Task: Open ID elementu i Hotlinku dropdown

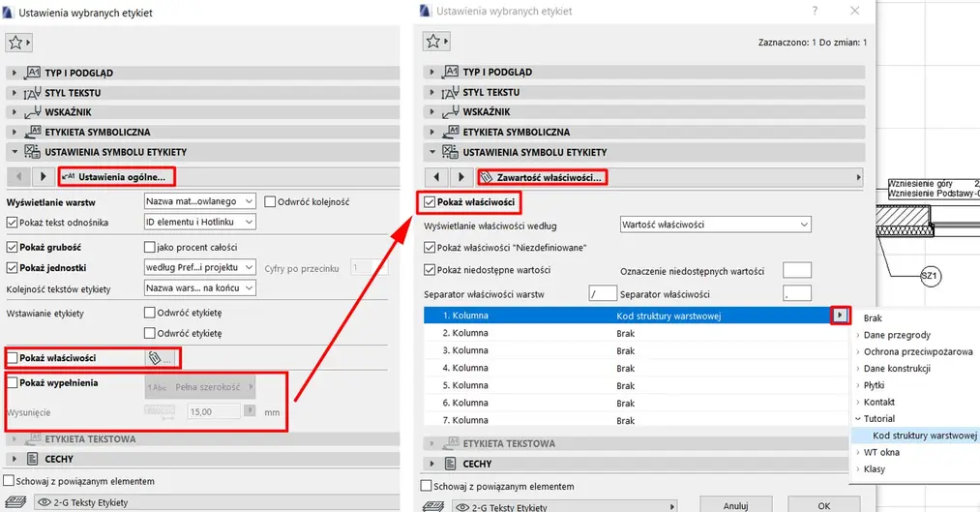Action: pos(200,222)
